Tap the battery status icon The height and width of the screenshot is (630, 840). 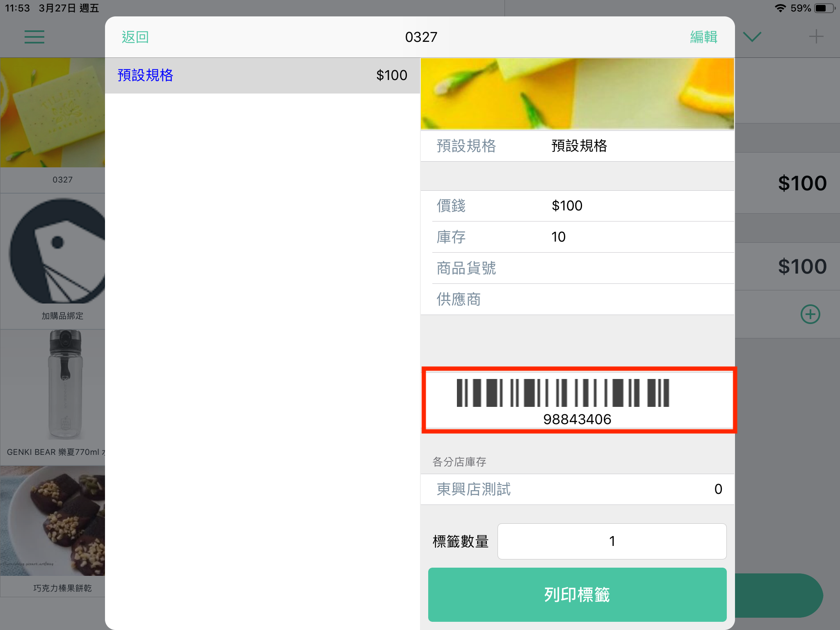tap(824, 8)
